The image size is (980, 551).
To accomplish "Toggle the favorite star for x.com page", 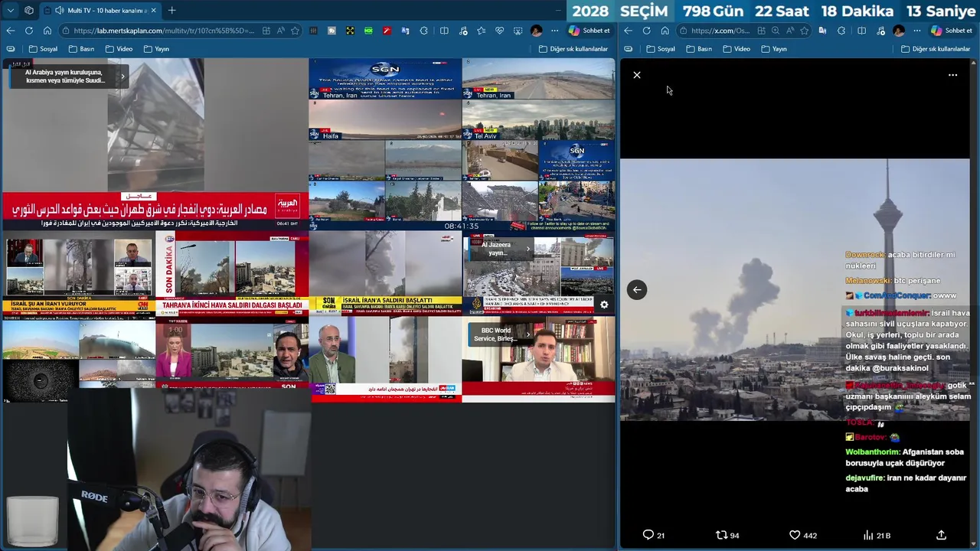I will tap(804, 31).
